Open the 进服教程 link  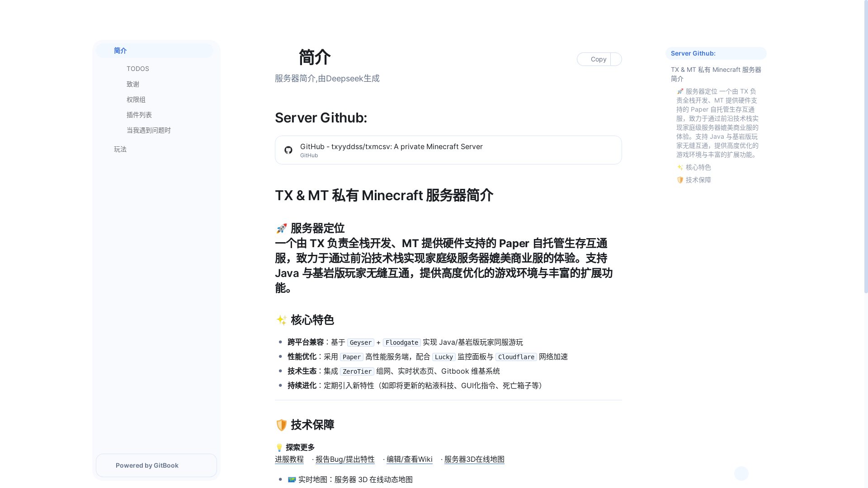click(x=289, y=459)
